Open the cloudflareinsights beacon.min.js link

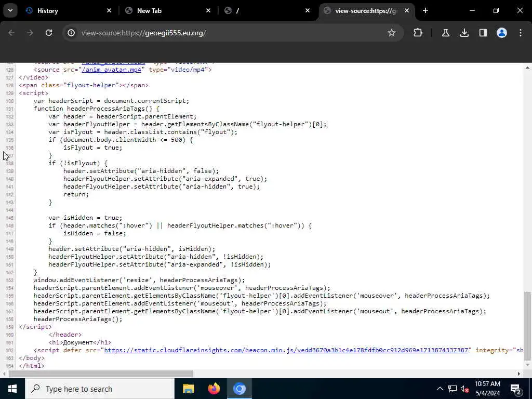pos(286,350)
